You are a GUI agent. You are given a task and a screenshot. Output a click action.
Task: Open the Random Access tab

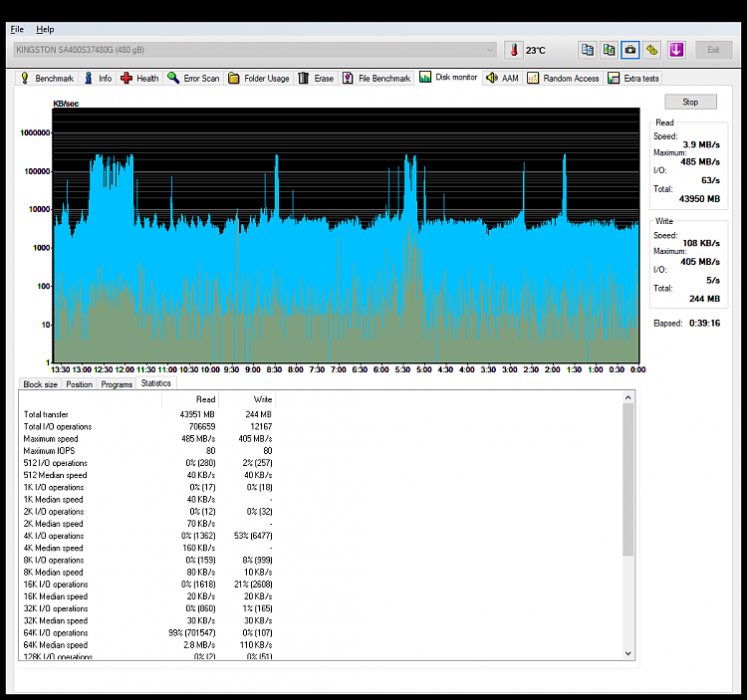click(564, 78)
